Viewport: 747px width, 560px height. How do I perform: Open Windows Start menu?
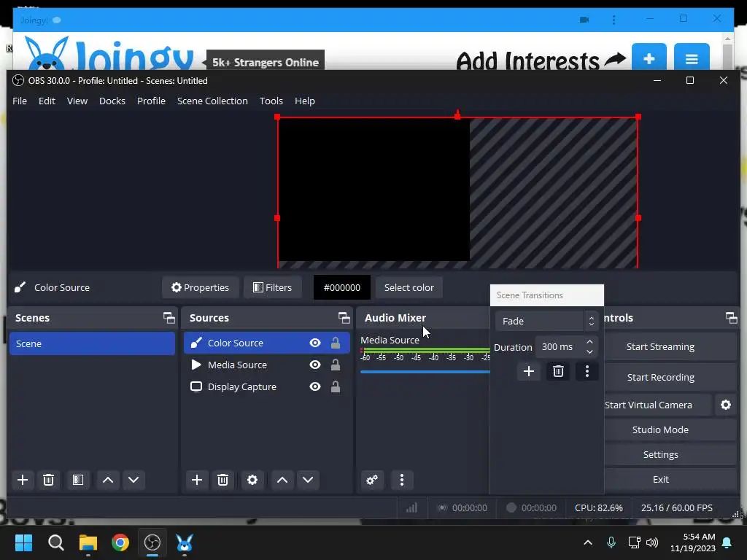(x=23, y=542)
